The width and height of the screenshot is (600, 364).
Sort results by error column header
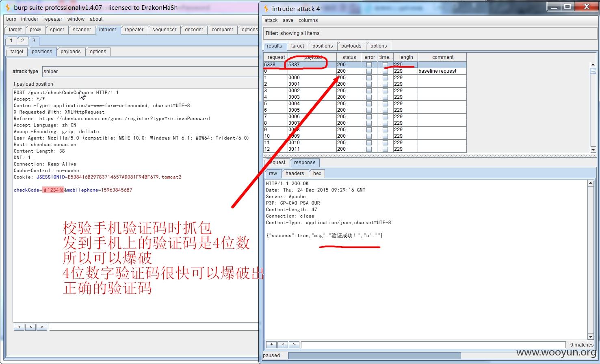pyautogui.click(x=369, y=57)
